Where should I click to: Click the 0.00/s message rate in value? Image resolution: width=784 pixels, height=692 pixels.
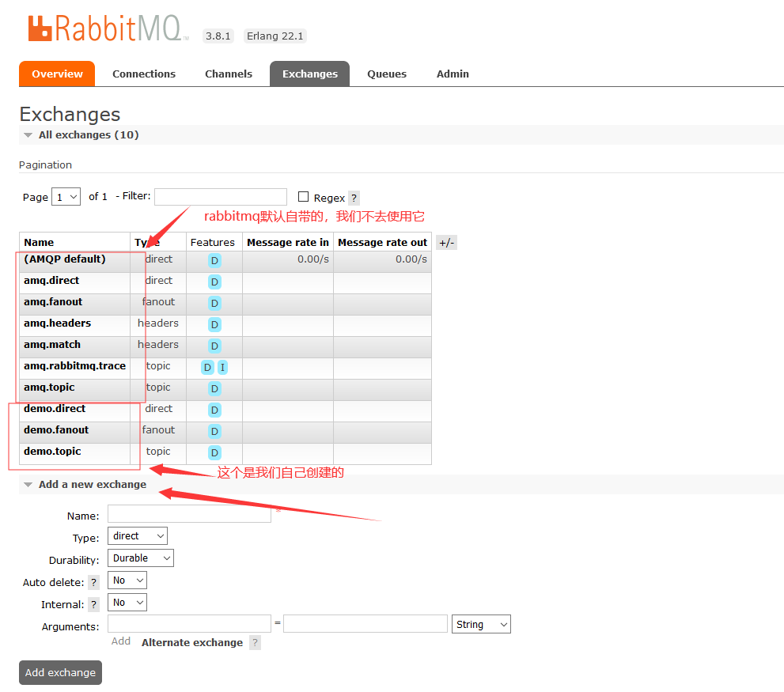[313, 259]
